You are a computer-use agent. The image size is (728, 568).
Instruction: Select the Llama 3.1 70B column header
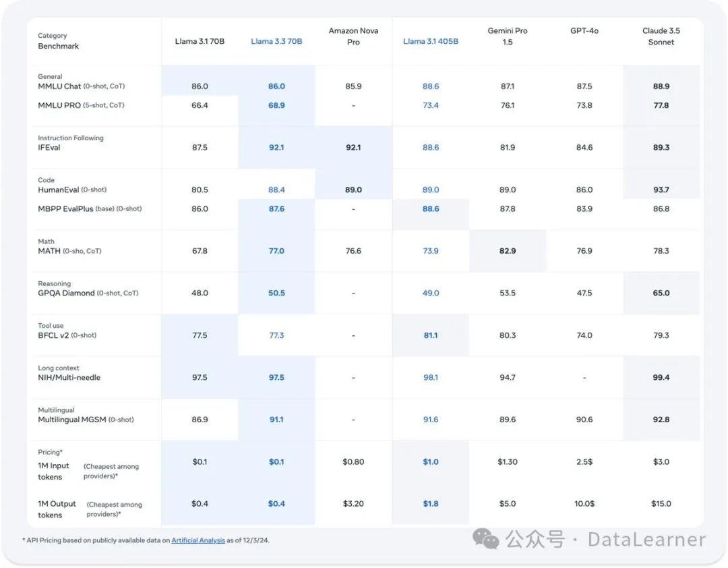(200, 41)
